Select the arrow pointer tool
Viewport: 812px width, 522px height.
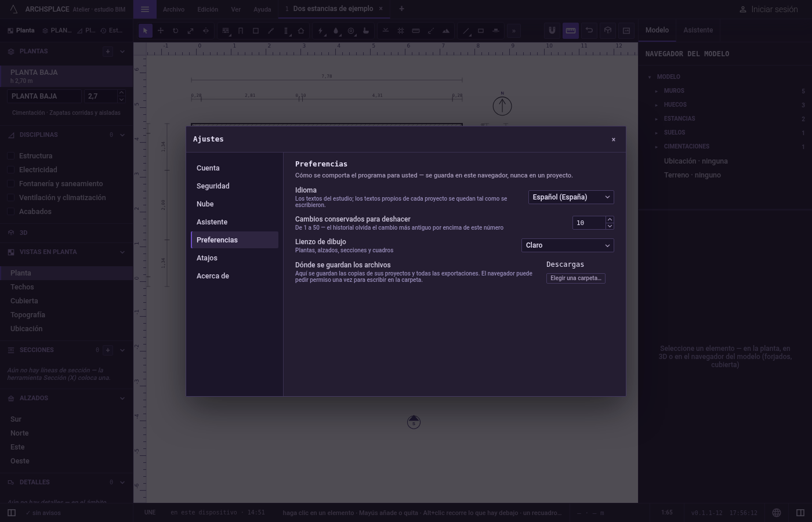tap(146, 31)
